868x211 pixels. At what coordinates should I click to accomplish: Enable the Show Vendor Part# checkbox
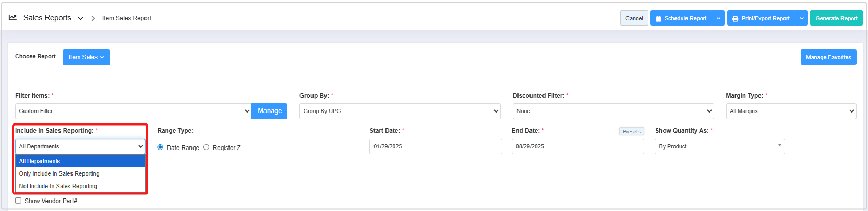[18, 201]
